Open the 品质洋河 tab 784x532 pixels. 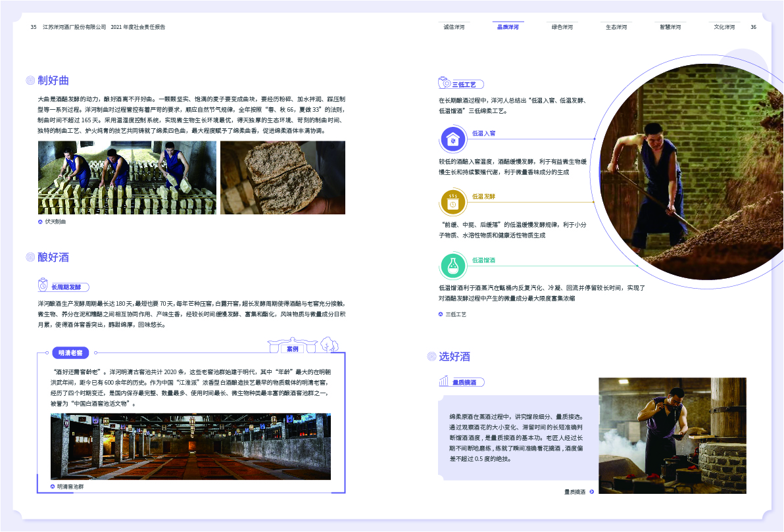click(x=508, y=27)
